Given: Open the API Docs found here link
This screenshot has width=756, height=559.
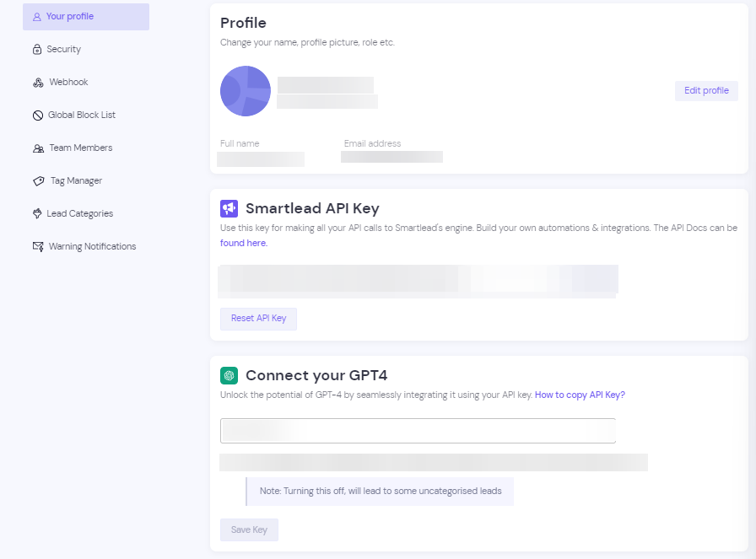Looking at the screenshot, I should pos(244,243).
